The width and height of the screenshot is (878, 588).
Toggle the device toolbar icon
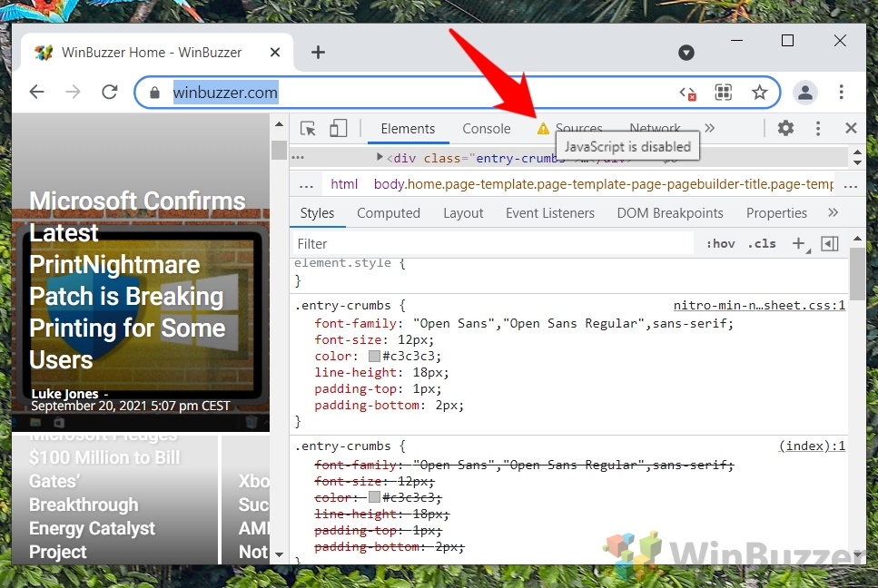tap(339, 128)
